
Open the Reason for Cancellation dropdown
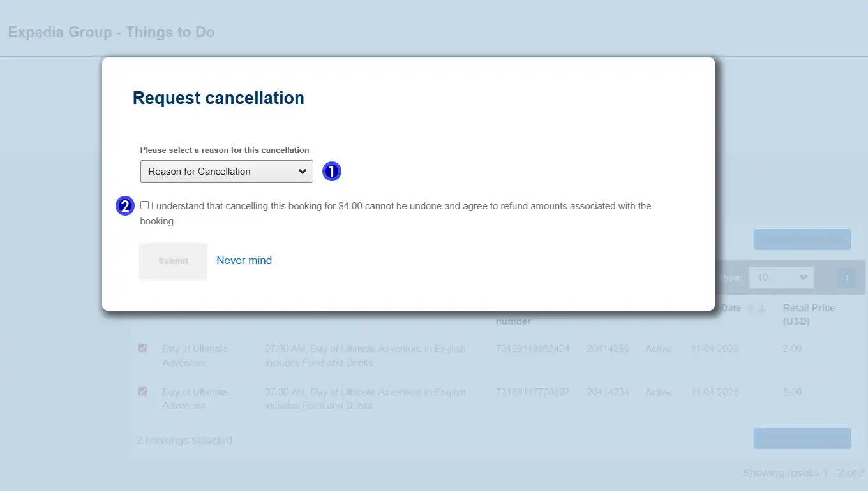pyautogui.click(x=227, y=172)
